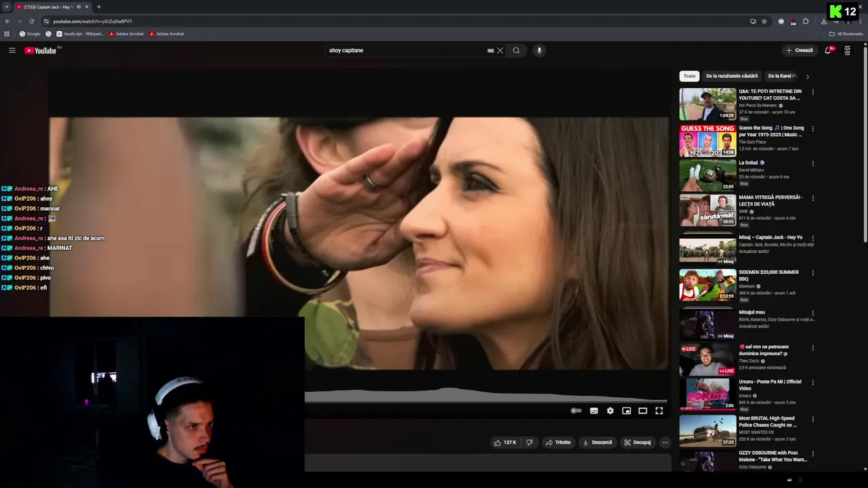Open the YouTube guide hamburger menu
The image size is (868, 488).
(x=12, y=50)
